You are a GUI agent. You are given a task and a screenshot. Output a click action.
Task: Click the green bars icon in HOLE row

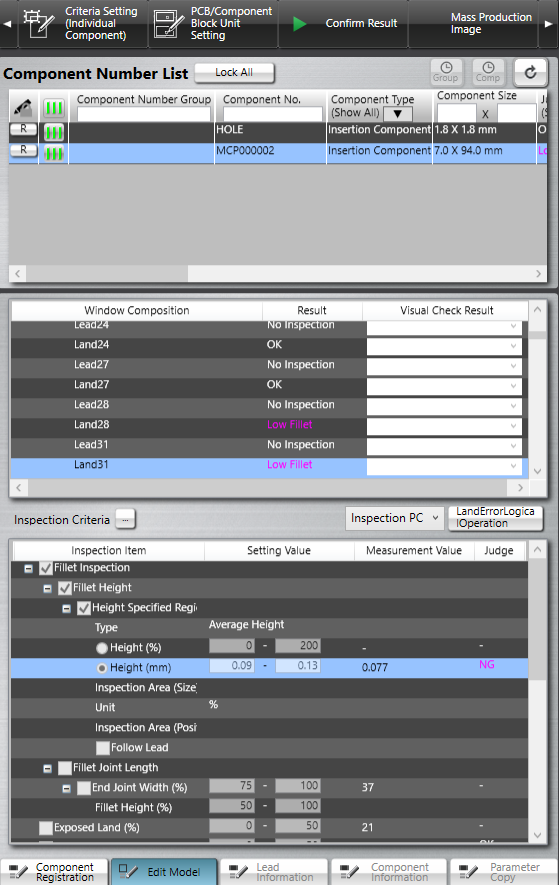point(54,133)
